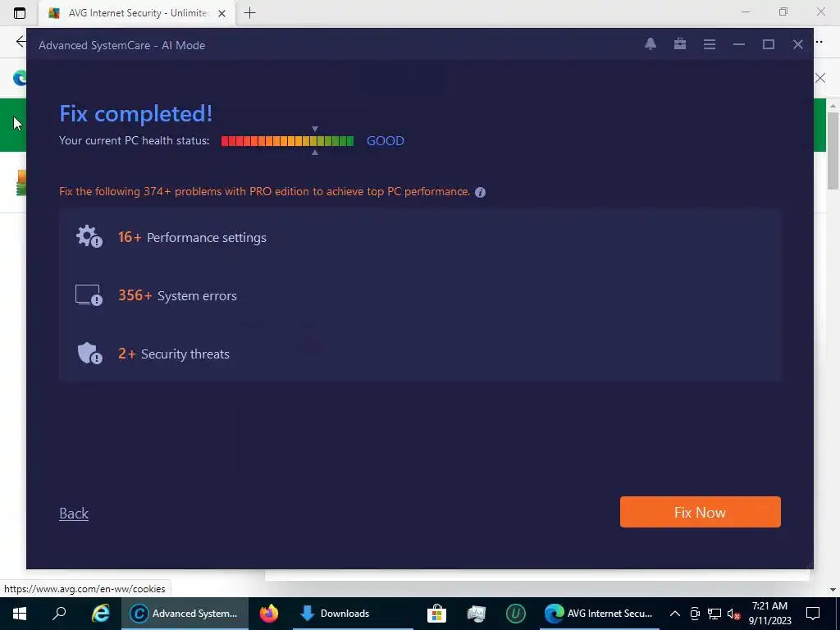Show hidden system tray icons
840x630 pixels.
click(x=675, y=614)
